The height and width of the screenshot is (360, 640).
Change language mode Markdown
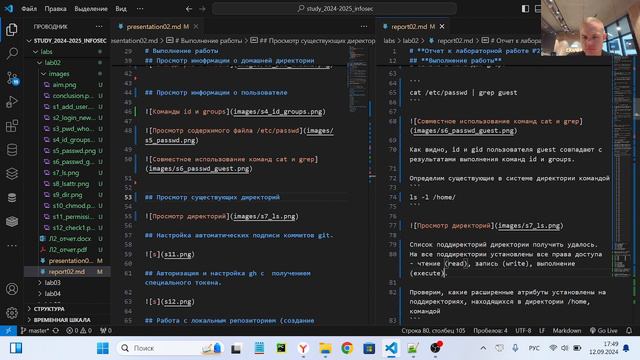[x=567, y=331]
